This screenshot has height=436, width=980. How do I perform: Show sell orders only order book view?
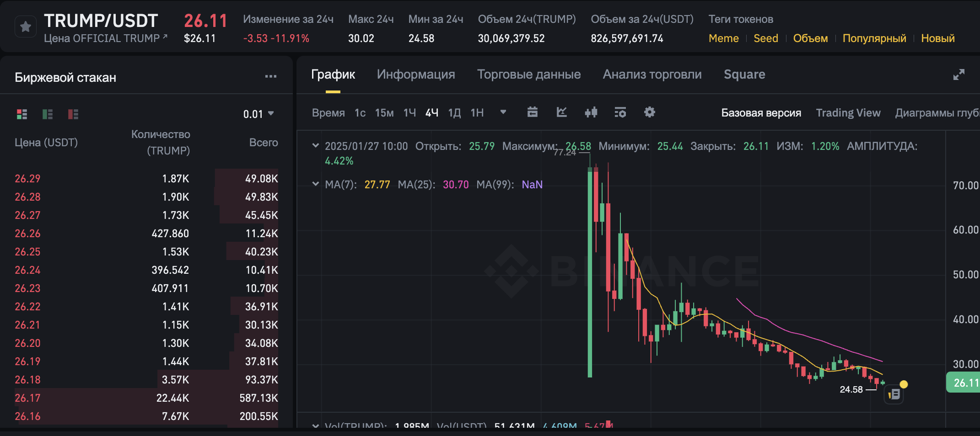(x=73, y=114)
